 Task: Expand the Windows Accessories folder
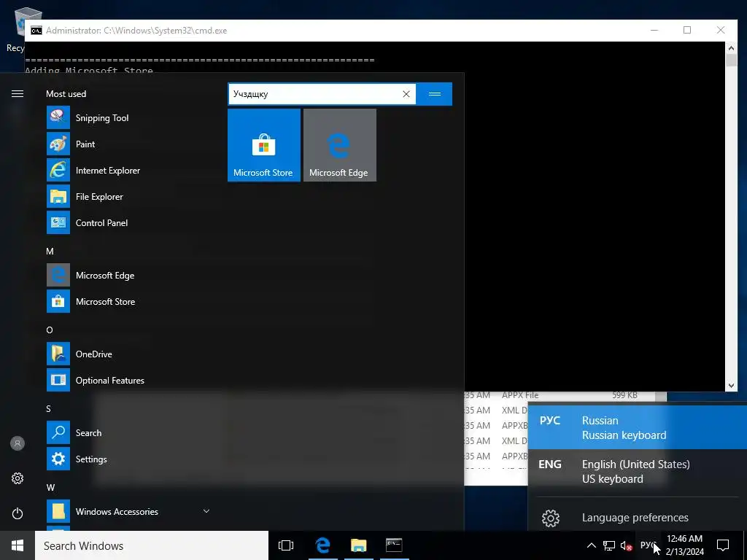(x=128, y=511)
